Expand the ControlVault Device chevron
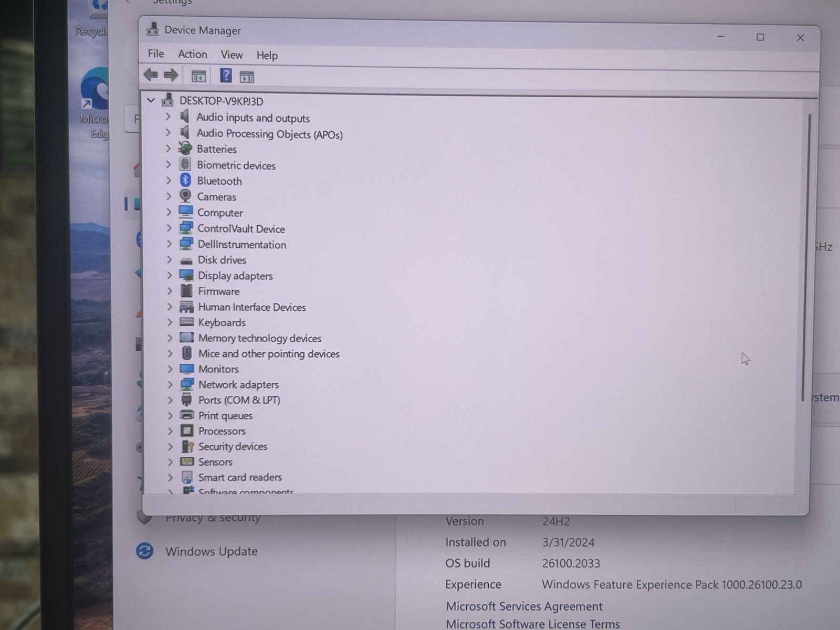This screenshot has height=630, width=840. (169, 228)
